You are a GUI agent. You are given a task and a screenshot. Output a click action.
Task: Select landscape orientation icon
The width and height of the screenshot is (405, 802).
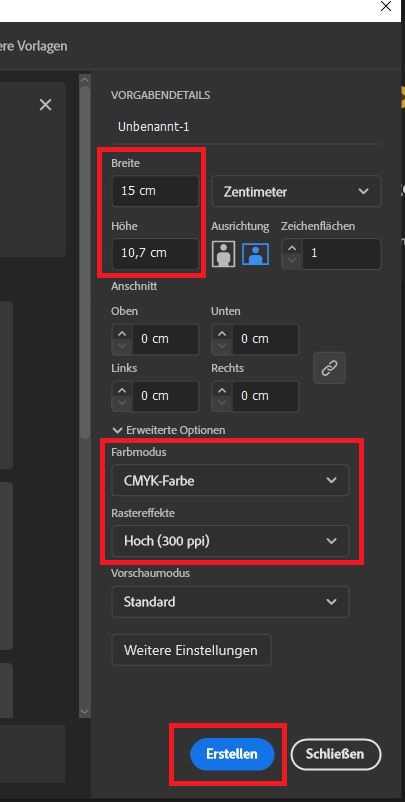[255, 254]
